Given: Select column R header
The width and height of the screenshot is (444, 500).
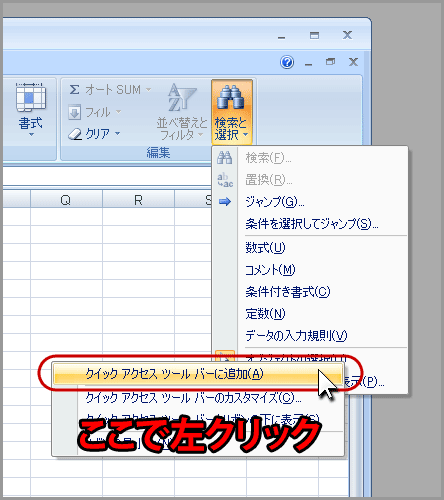Looking at the screenshot, I should pos(138,200).
